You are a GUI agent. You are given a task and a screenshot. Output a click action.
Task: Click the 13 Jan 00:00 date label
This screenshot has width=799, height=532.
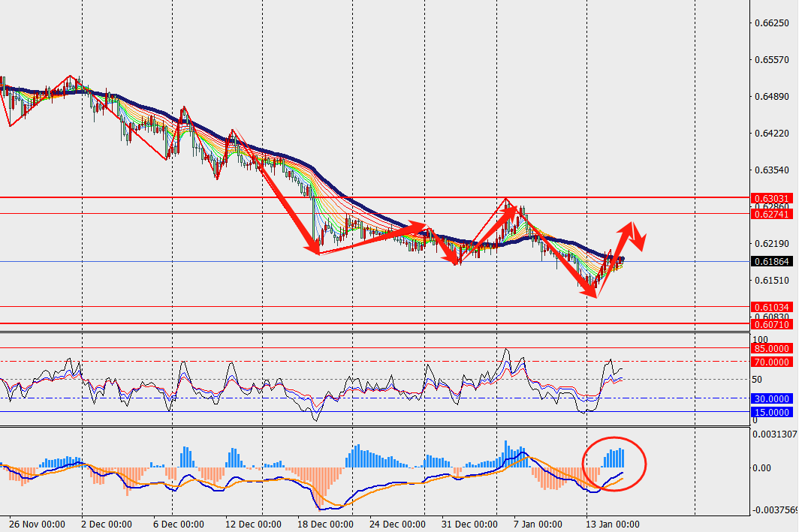coord(613,524)
